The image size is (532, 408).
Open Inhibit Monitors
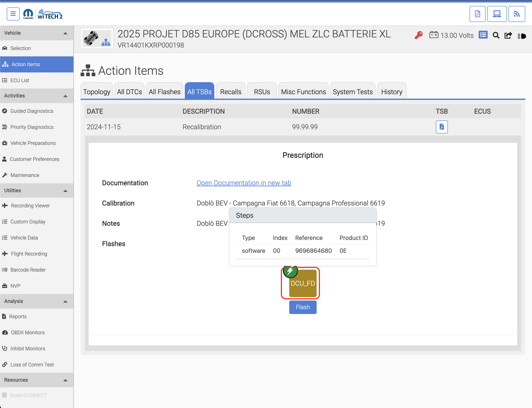37,348
